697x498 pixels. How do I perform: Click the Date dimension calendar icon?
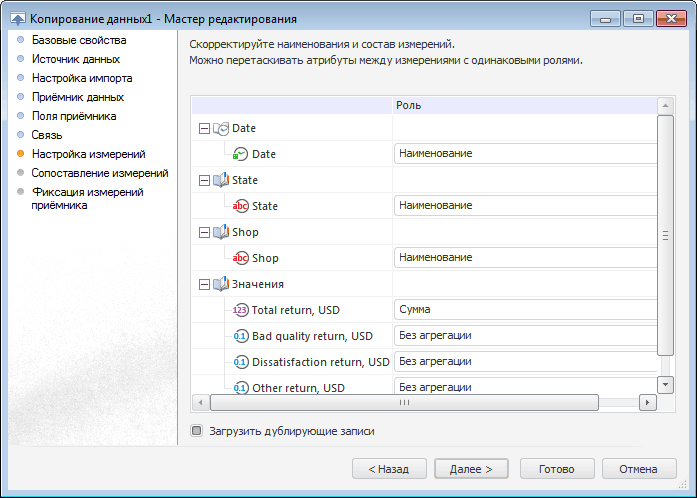pos(221,128)
